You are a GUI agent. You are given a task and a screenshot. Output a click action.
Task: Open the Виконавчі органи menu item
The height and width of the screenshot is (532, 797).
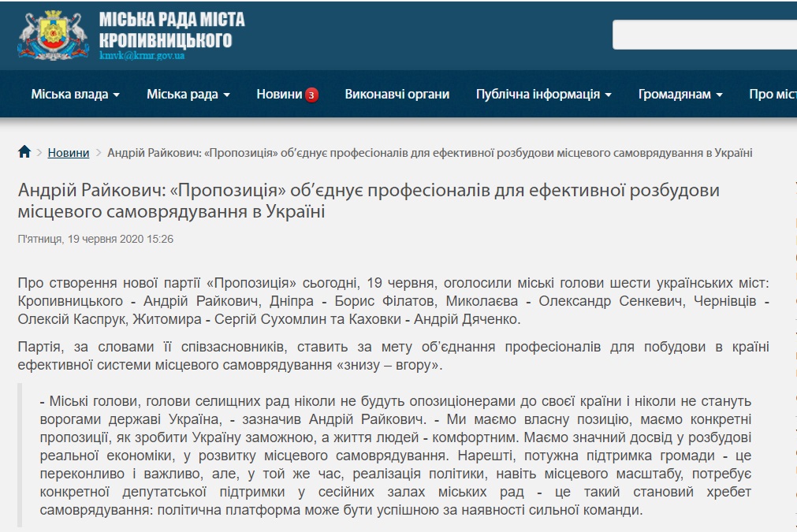397,94
